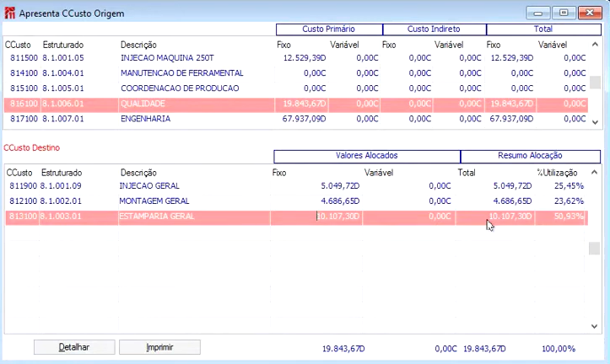Select the Resumo Alocação header

(x=530, y=156)
